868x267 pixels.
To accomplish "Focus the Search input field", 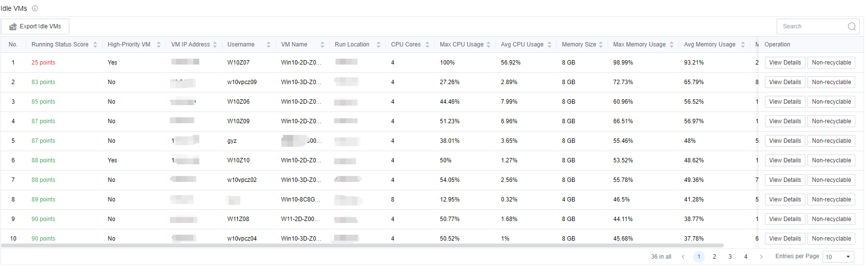I will (x=811, y=26).
